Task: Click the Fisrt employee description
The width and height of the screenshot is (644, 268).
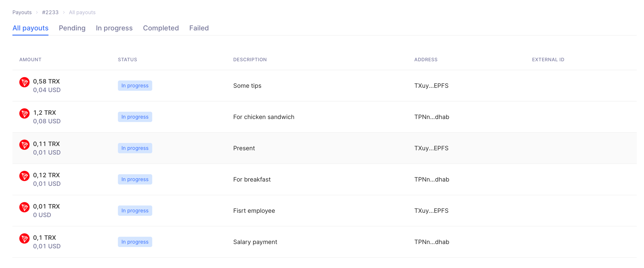Action: pos(254,211)
